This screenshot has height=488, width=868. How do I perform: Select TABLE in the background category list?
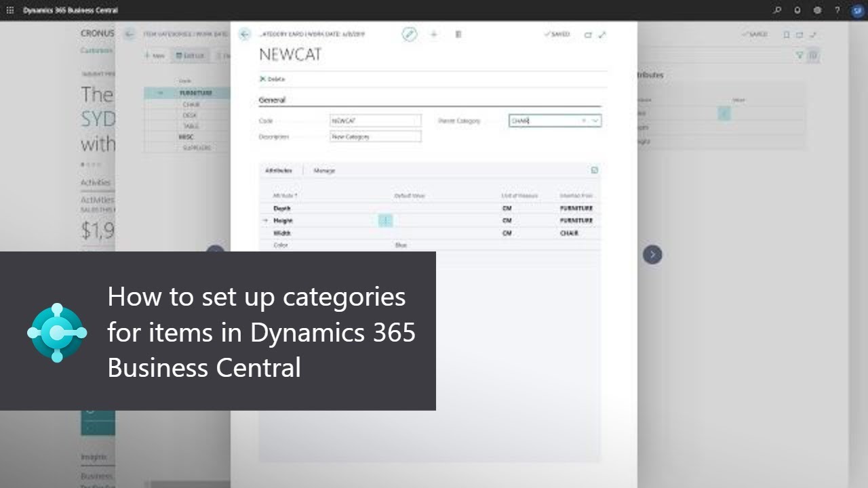coord(191,126)
